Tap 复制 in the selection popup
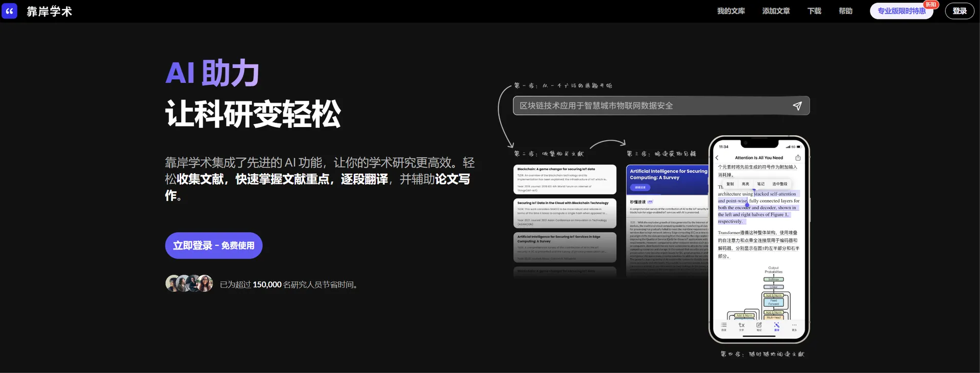The width and height of the screenshot is (980, 373). (x=730, y=184)
